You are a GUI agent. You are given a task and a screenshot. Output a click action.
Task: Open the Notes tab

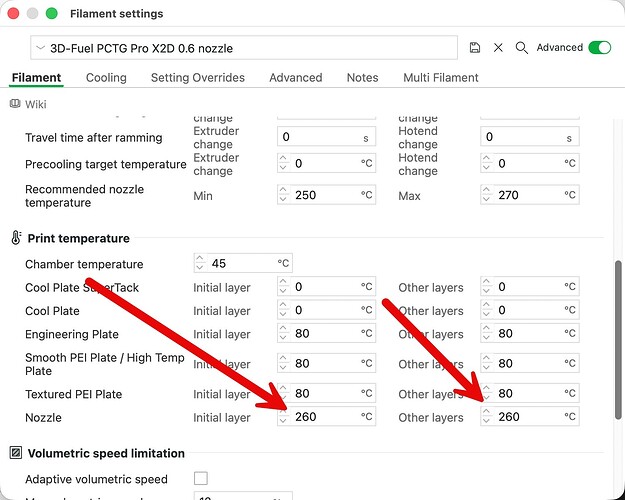[362, 77]
